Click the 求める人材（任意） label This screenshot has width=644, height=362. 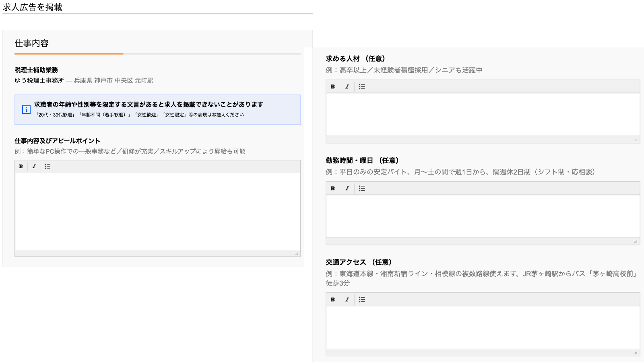356,59
